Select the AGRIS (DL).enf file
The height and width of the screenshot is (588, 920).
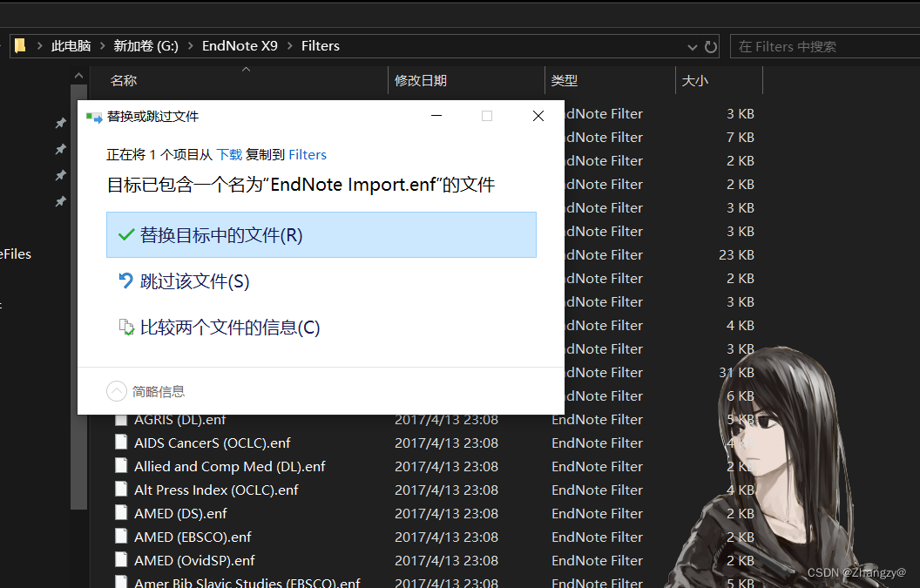[x=179, y=420]
